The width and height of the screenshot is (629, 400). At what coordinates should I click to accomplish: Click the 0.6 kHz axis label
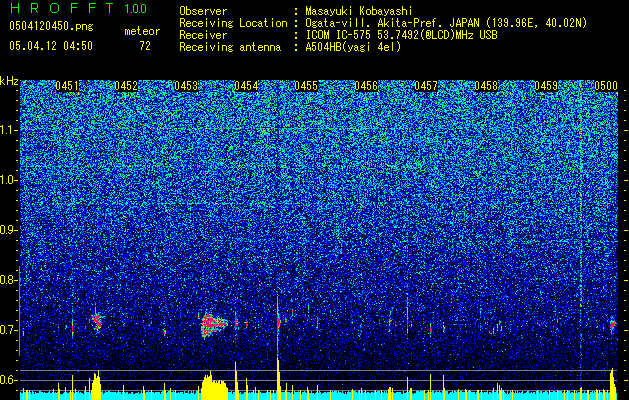9,380
